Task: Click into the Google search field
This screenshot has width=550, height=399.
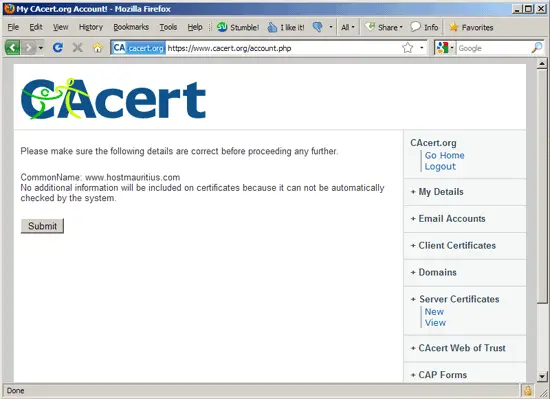Action: [493, 48]
